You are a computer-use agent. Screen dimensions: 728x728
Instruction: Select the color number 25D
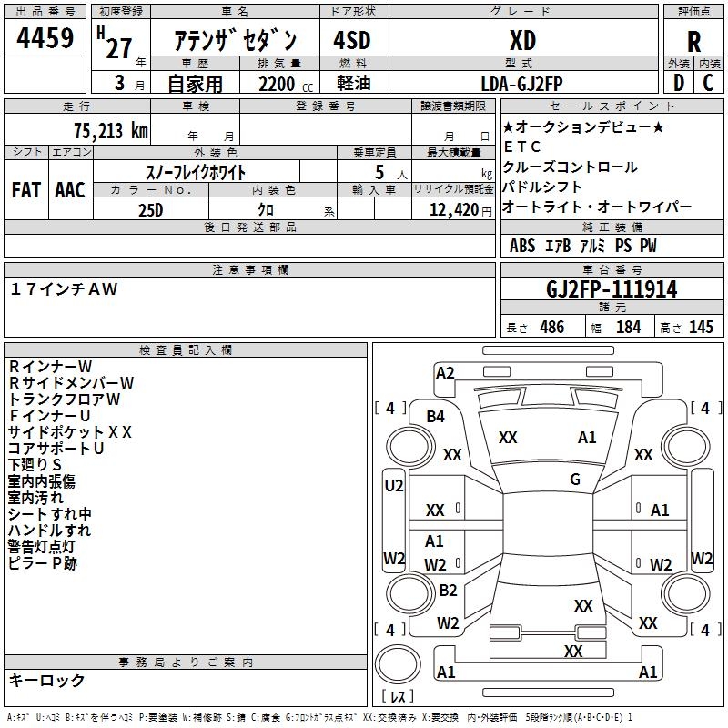point(151,210)
